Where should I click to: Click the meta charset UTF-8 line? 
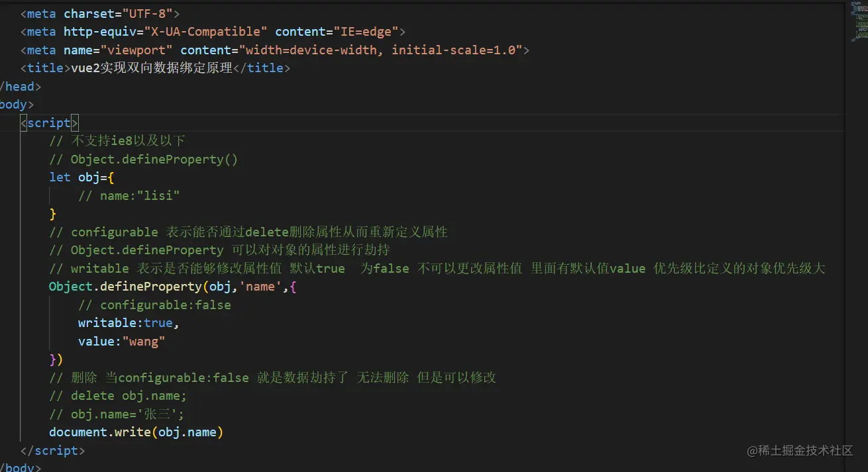tap(99, 13)
